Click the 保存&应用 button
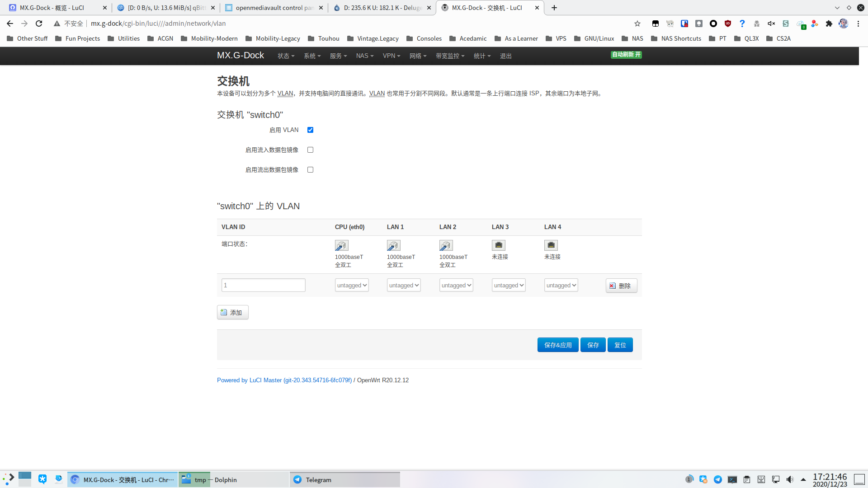Image resolution: width=868 pixels, height=488 pixels. [557, 345]
